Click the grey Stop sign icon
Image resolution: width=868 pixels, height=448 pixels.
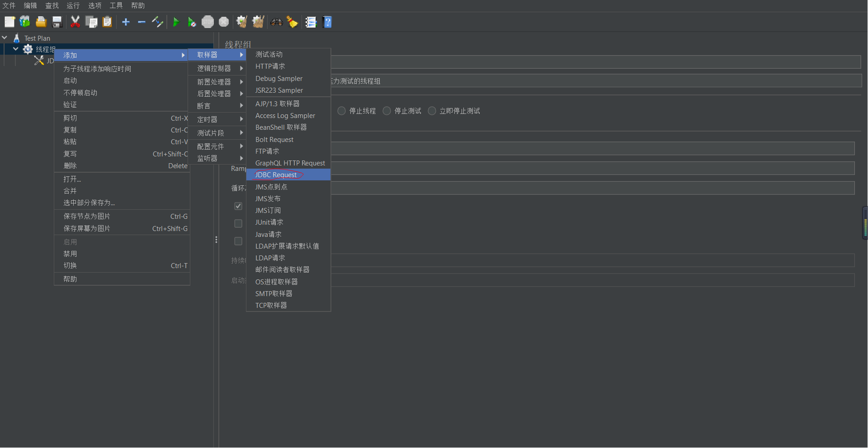pos(208,22)
